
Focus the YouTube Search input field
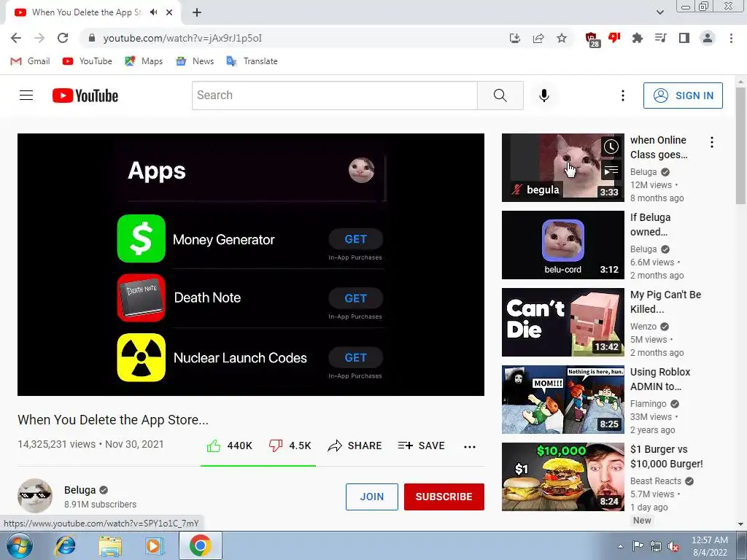point(334,96)
